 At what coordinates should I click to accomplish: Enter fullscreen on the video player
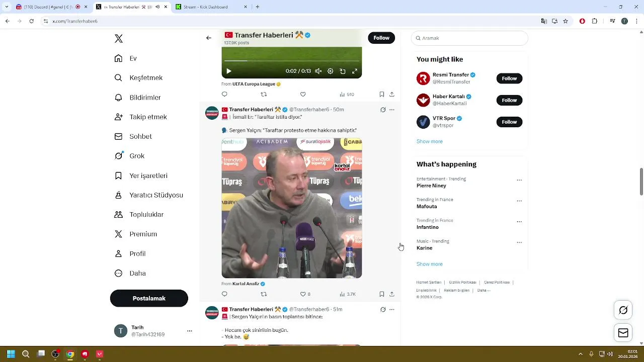pos(355,71)
